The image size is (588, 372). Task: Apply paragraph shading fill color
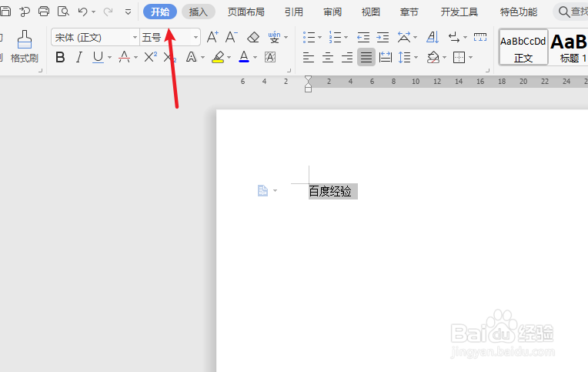pos(433,58)
